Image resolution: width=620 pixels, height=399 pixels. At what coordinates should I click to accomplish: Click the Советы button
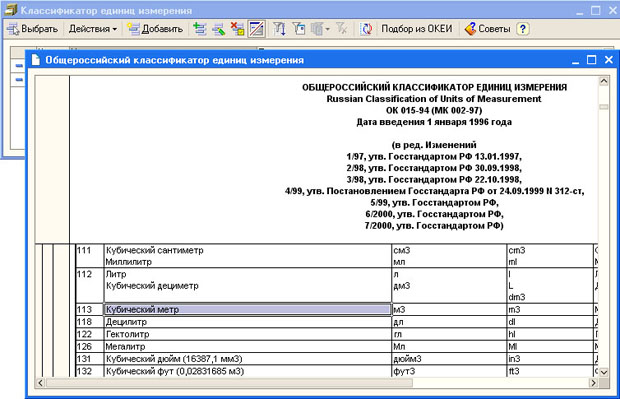(x=487, y=29)
